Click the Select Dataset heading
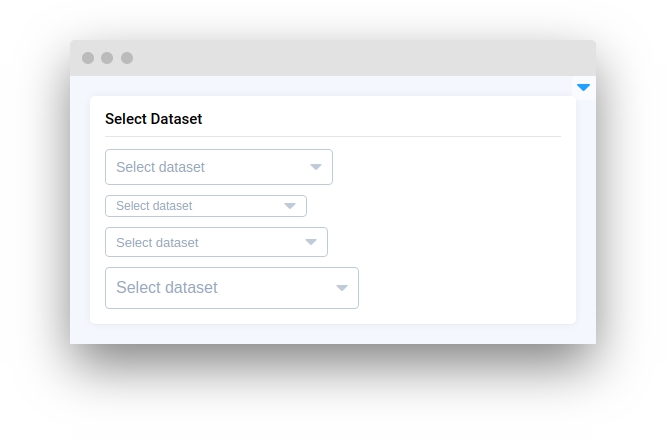666x444 pixels. pos(153,119)
